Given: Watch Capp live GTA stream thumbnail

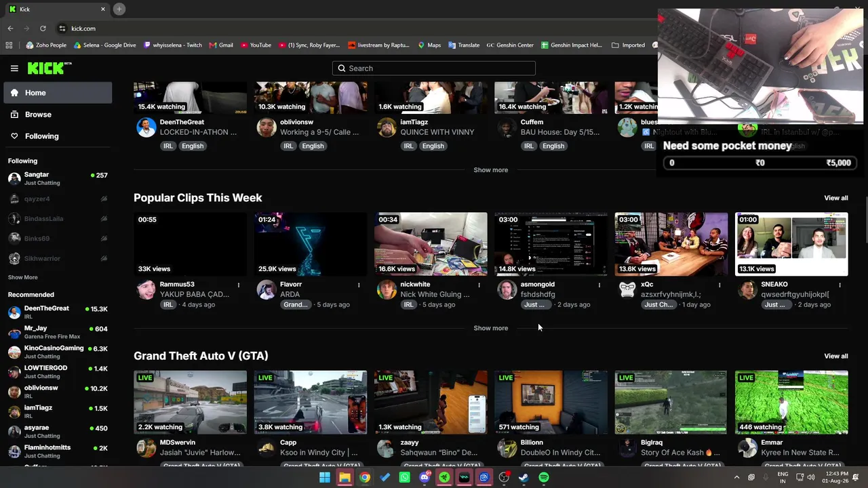Looking at the screenshot, I should [x=311, y=402].
